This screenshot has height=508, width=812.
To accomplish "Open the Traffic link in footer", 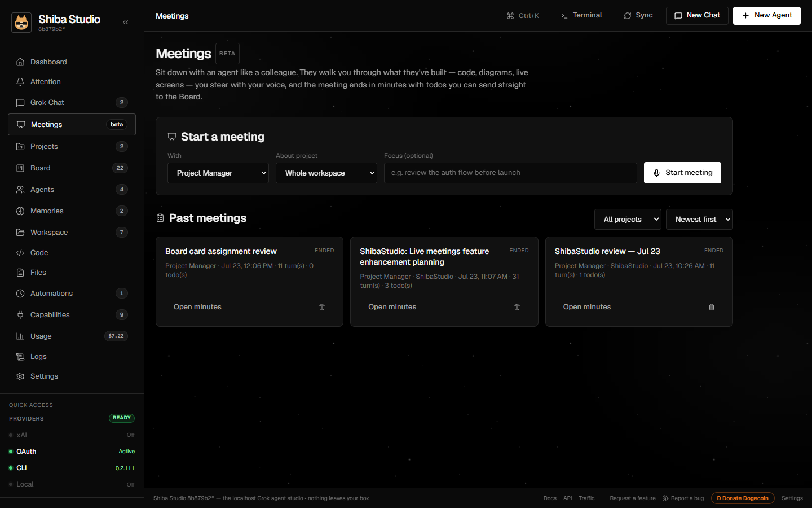I will [586, 498].
